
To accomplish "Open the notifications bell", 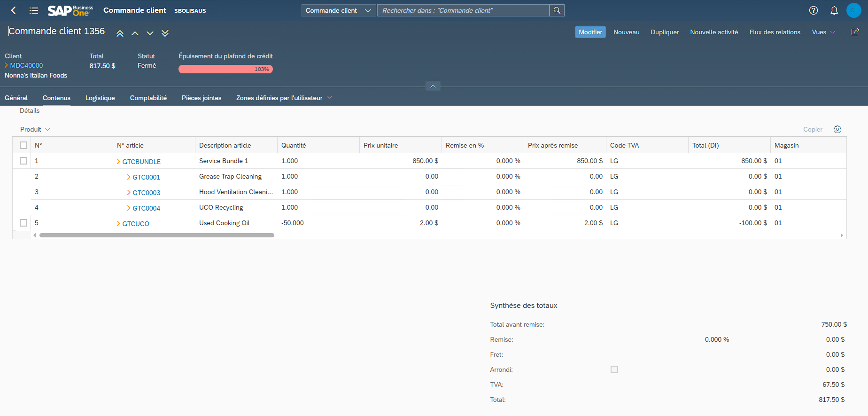I will pyautogui.click(x=834, y=10).
